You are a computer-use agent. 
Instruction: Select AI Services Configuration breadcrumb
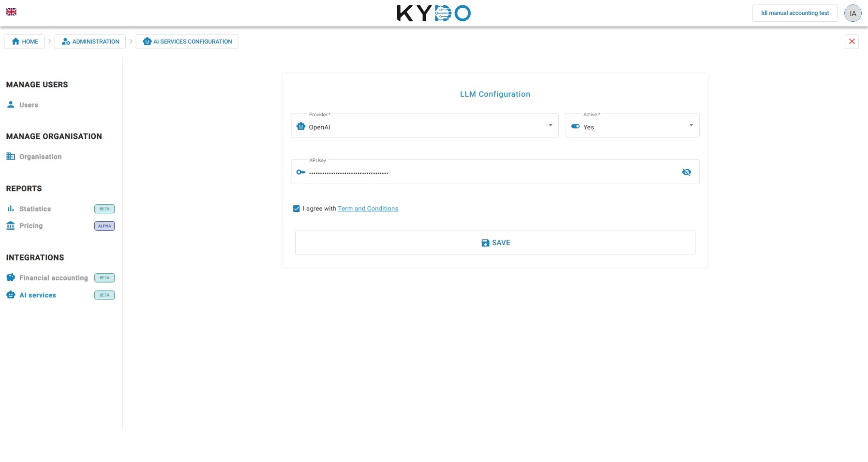187,42
